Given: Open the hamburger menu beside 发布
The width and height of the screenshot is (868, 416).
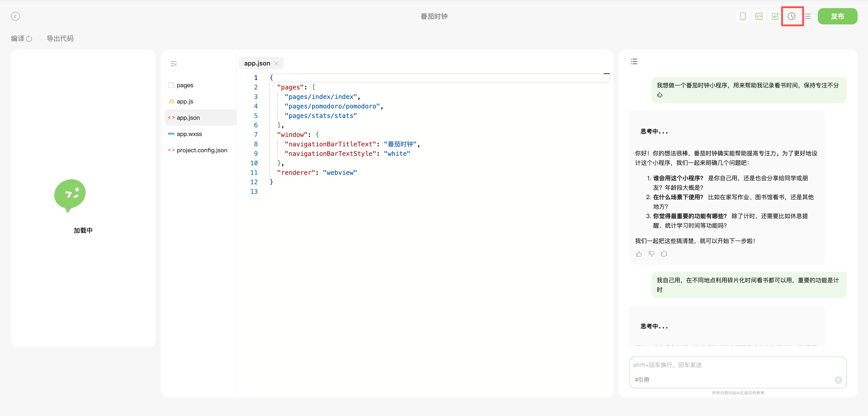Looking at the screenshot, I should point(808,16).
